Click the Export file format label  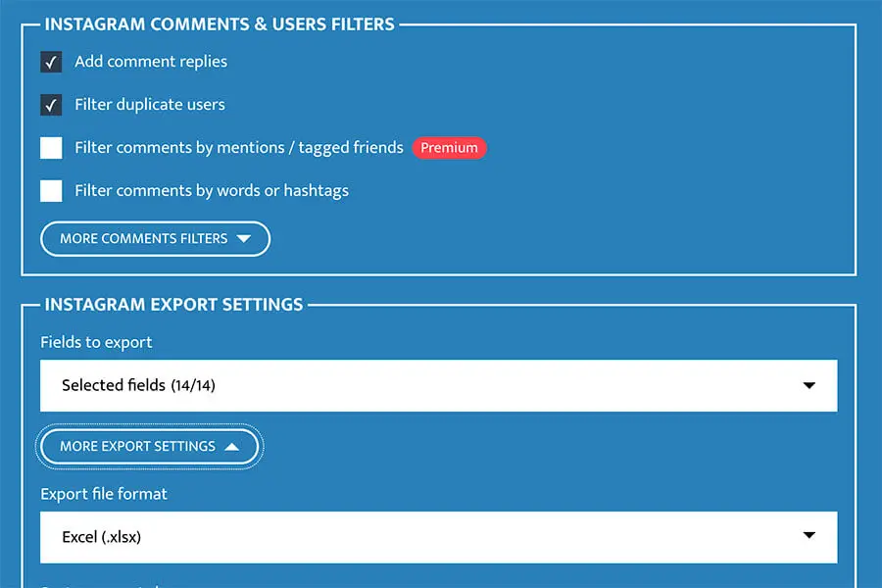pos(104,494)
